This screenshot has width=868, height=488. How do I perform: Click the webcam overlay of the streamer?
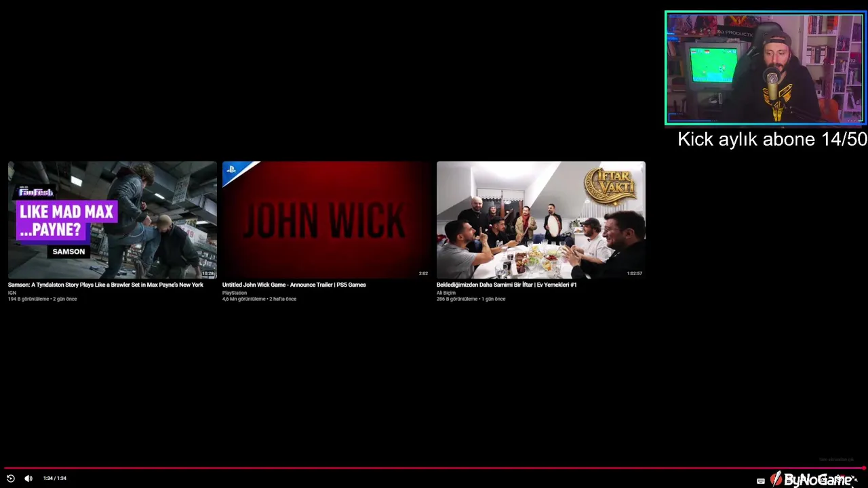click(x=765, y=68)
